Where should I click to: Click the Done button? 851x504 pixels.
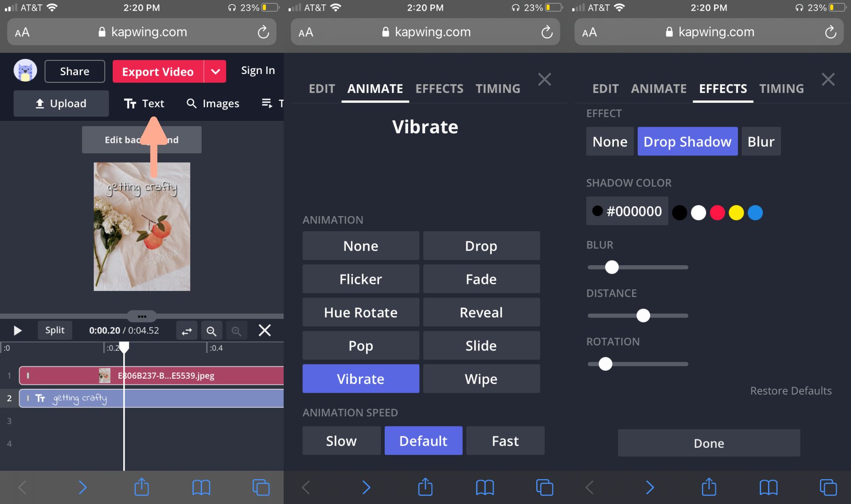coord(709,443)
